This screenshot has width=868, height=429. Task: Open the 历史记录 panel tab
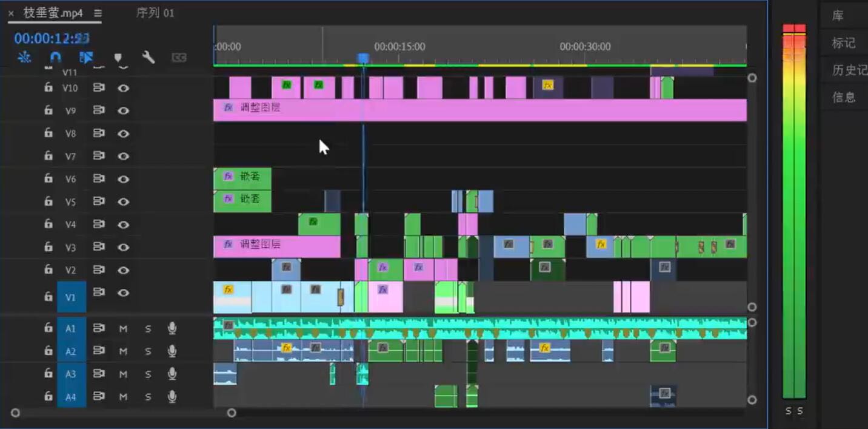point(849,70)
